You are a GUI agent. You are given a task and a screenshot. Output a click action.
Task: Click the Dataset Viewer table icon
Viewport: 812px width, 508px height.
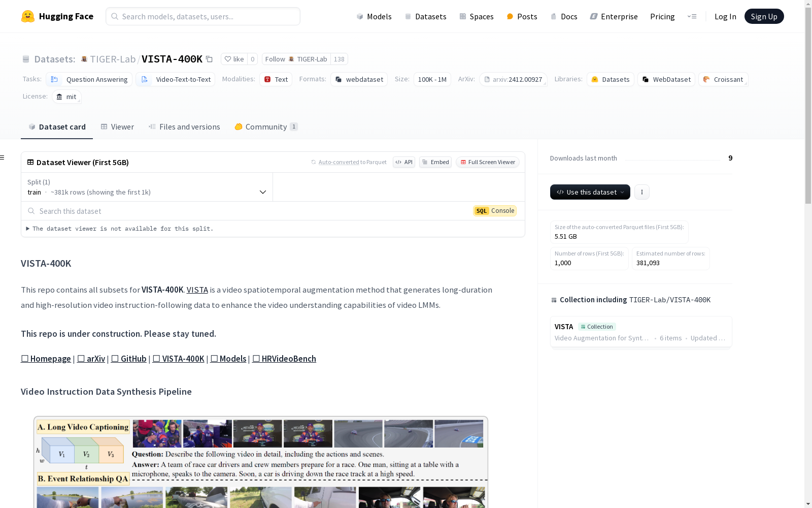point(30,162)
